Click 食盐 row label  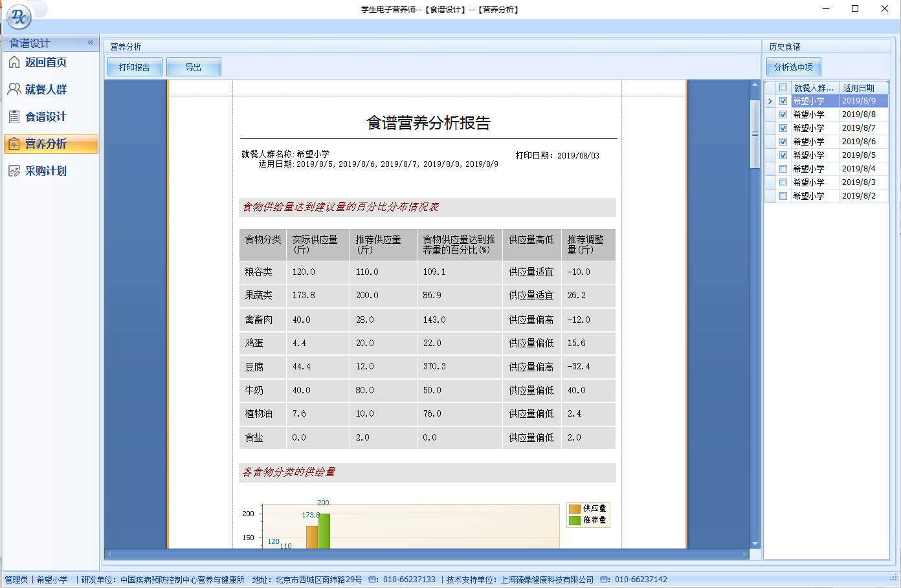[x=254, y=437]
